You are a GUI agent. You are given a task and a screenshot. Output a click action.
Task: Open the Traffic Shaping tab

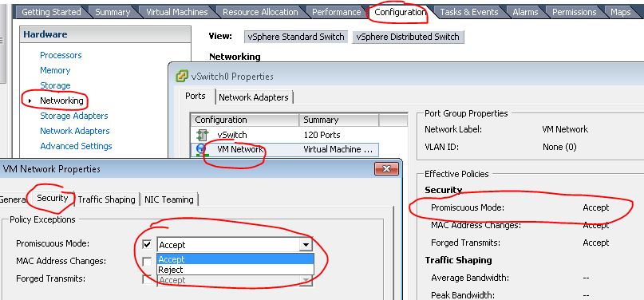106,199
